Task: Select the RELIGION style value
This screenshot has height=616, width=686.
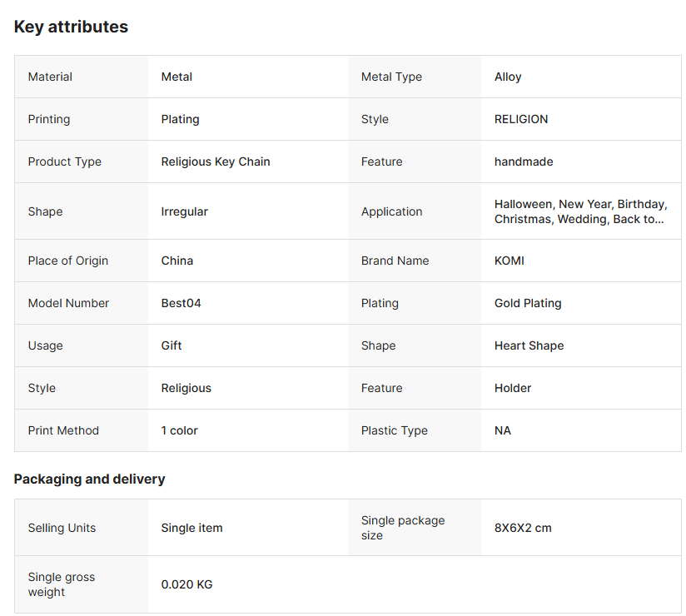Action: 520,119
